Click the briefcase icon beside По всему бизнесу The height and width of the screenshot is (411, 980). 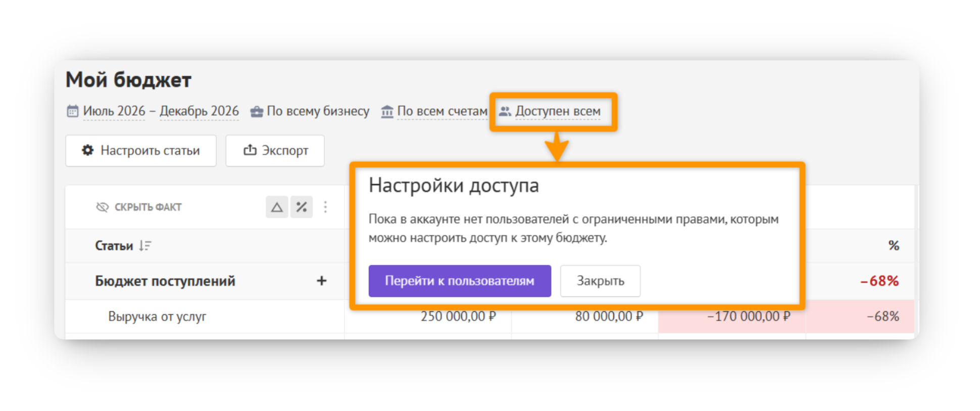[x=257, y=111]
